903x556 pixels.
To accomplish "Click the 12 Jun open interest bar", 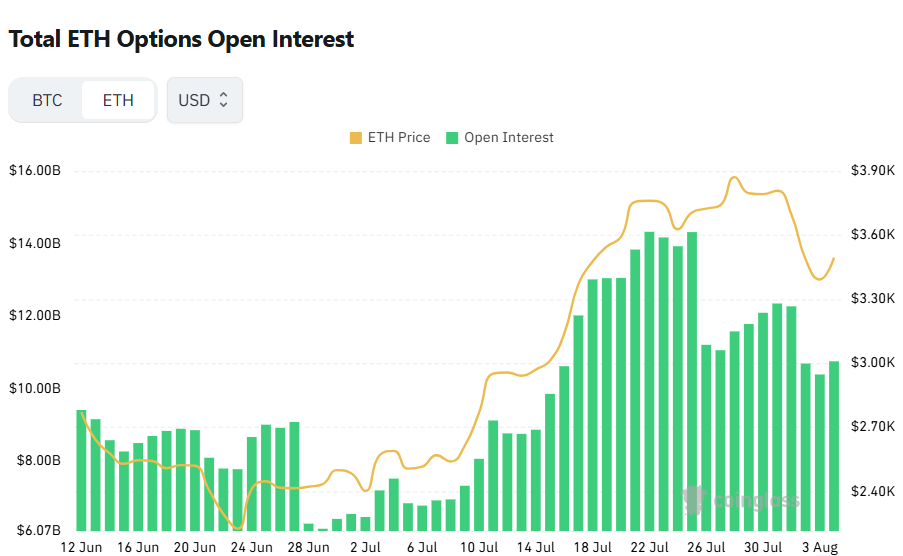I will point(81,470).
